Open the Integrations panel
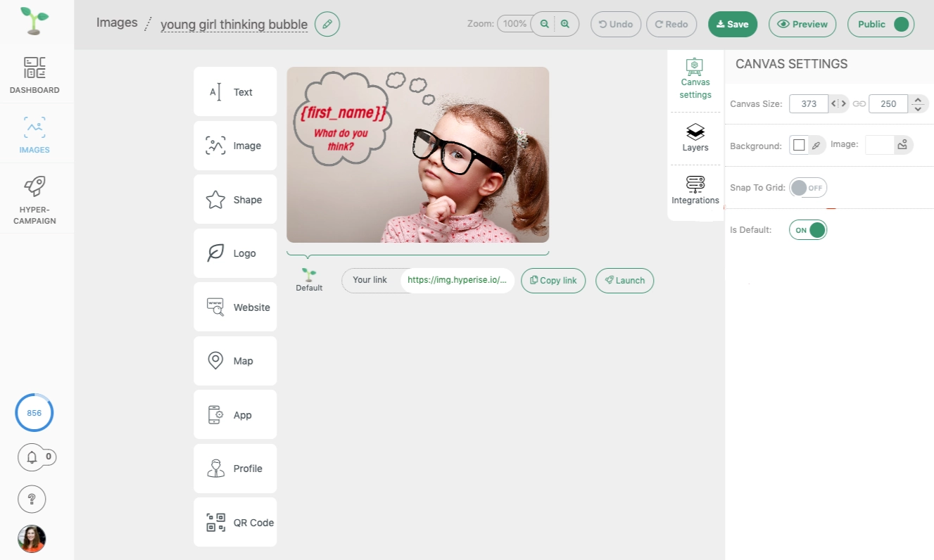 (x=695, y=191)
